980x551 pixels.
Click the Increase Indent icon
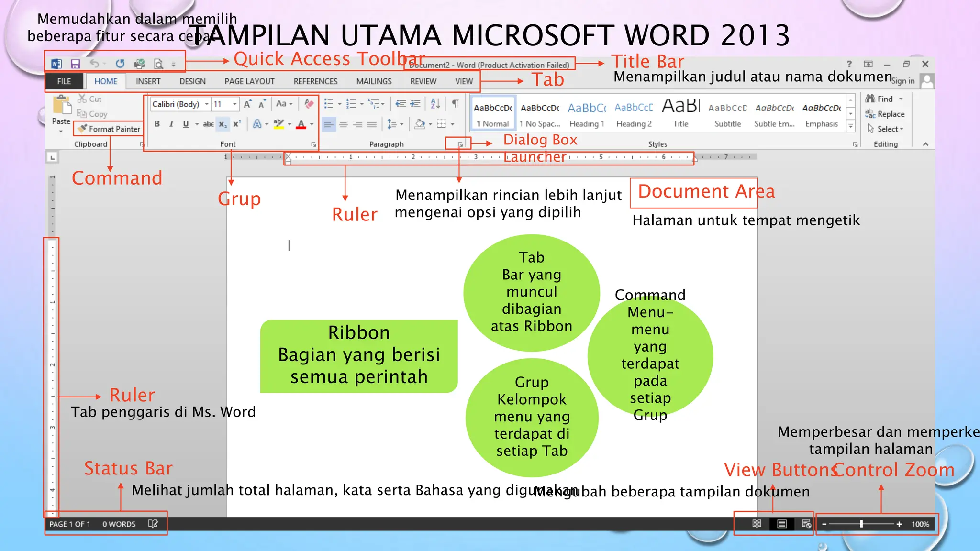(x=415, y=104)
